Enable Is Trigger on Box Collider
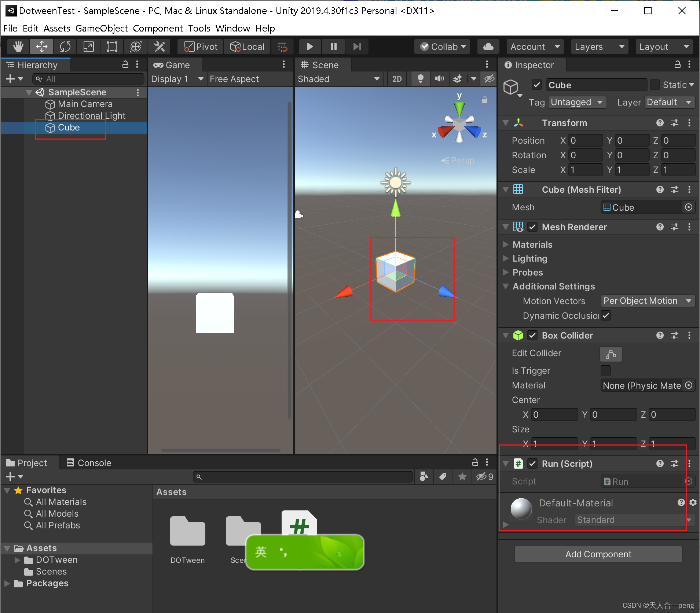Viewport: 700px width, 613px height. pyautogui.click(x=605, y=370)
